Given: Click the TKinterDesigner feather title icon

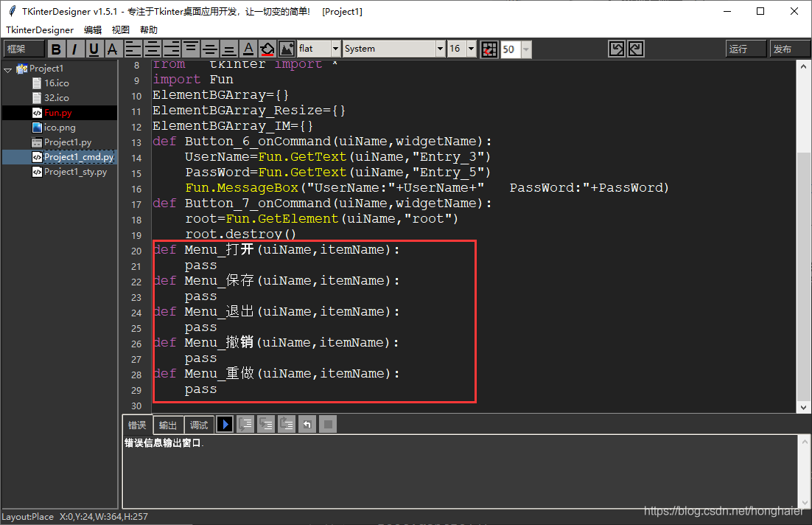Looking at the screenshot, I should (13, 11).
